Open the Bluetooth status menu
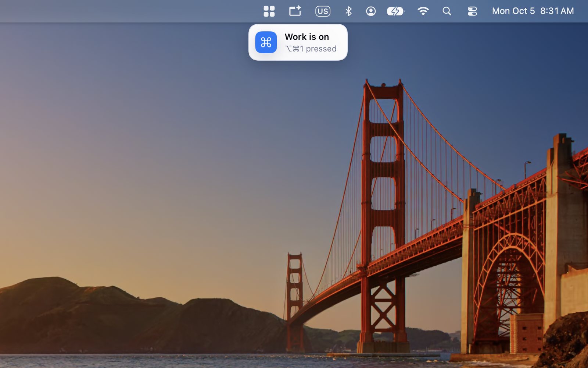Viewport: 588px width, 368px height. 348,11
